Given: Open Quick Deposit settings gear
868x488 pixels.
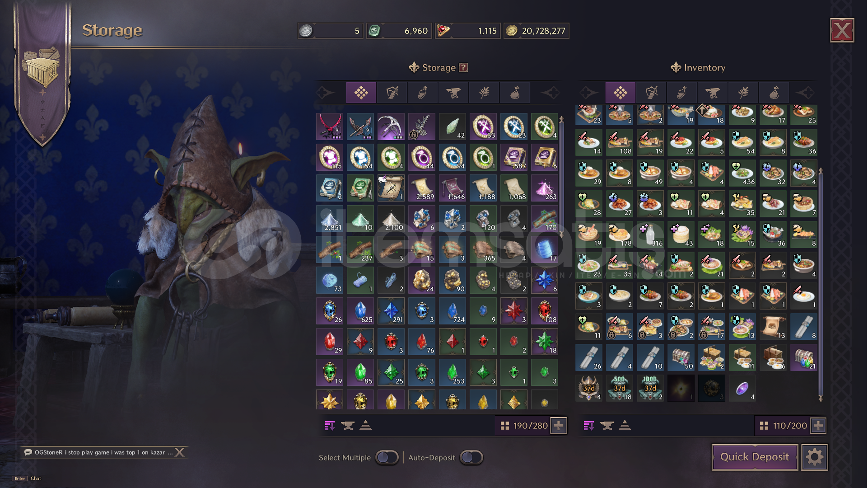Looking at the screenshot, I should (814, 457).
